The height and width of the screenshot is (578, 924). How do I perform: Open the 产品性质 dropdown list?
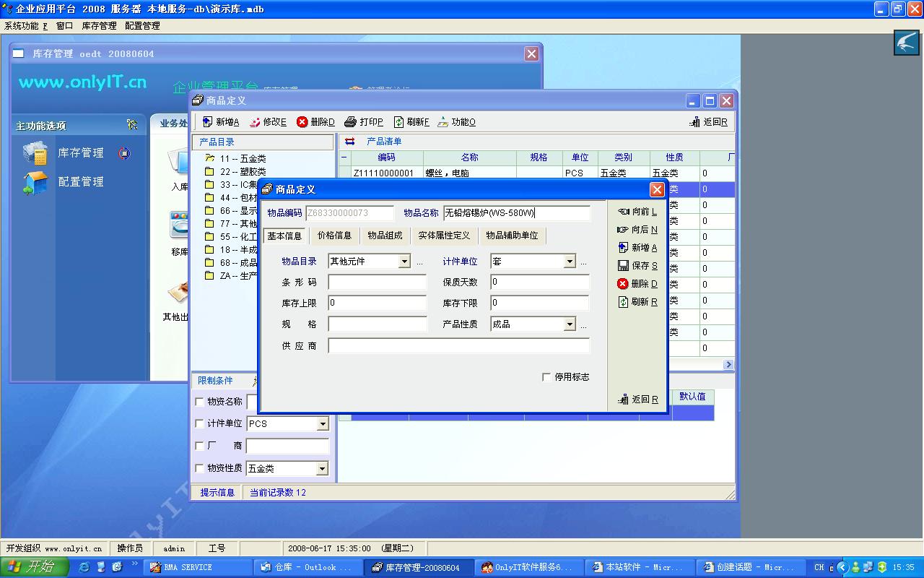tap(570, 324)
